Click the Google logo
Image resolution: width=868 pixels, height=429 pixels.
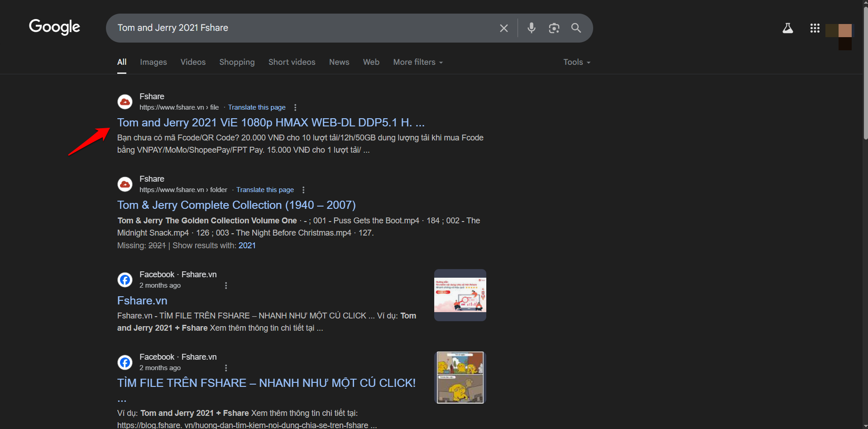click(x=54, y=27)
